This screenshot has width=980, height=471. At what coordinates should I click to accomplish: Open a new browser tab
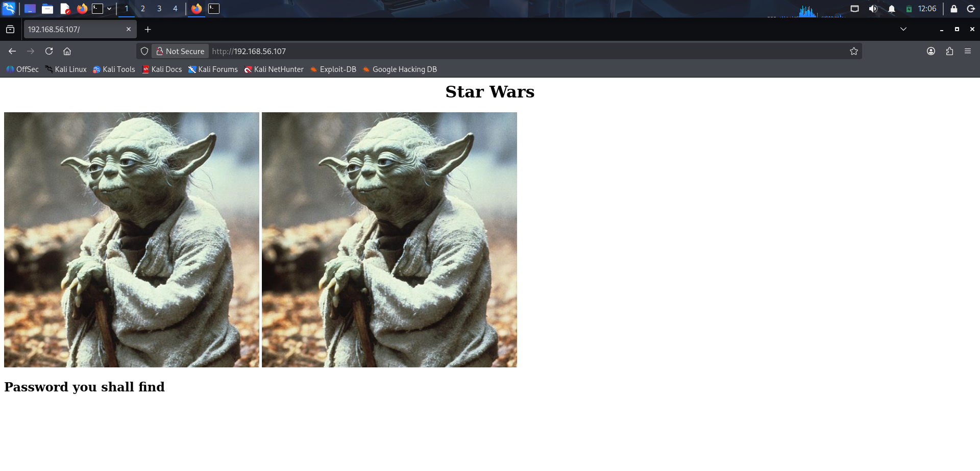[148, 29]
